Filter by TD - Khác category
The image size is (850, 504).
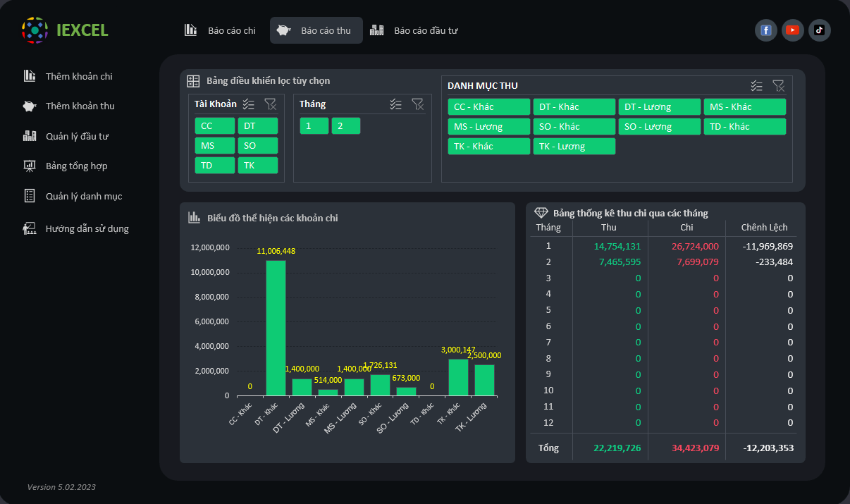pyautogui.click(x=745, y=126)
